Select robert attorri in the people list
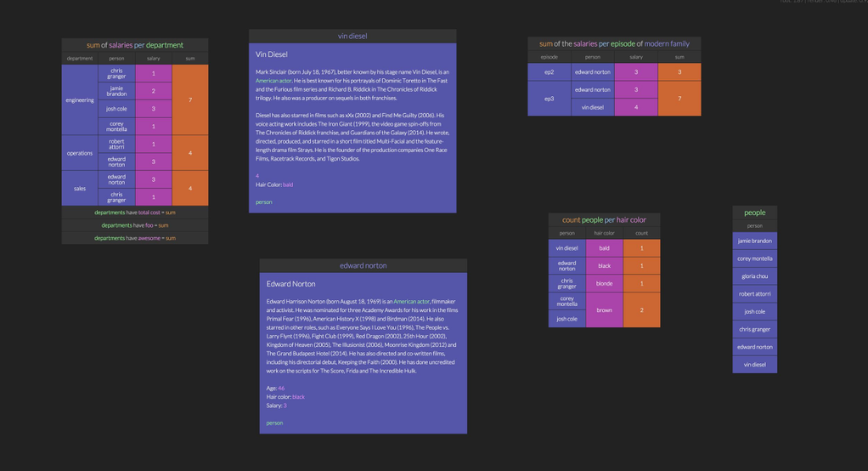The image size is (868, 471). pyautogui.click(x=754, y=294)
